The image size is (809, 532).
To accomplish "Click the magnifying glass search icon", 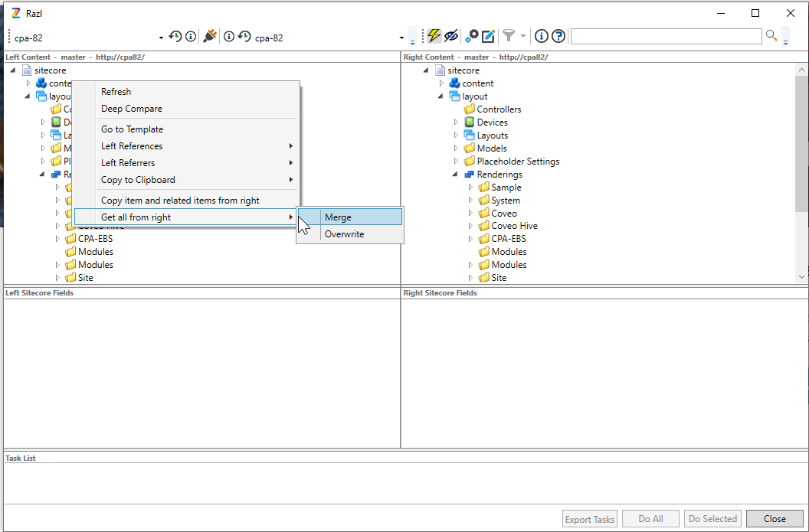I will pos(771,36).
